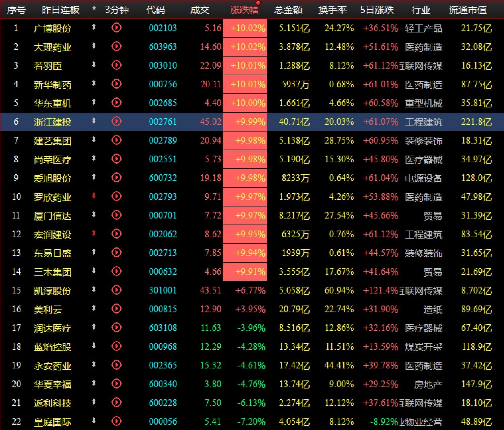Click industry cell 重型机械
Viewport: 504px width, 430px height.
tap(424, 103)
